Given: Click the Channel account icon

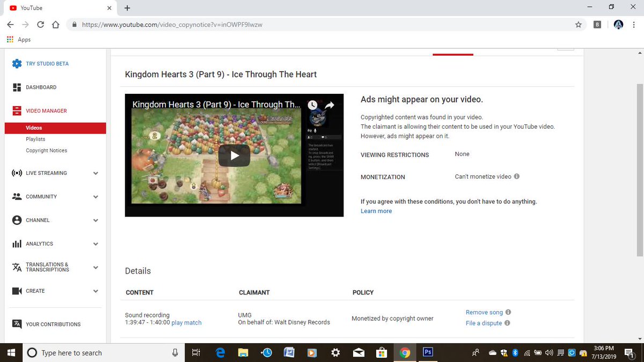Looking at the screenshot, I should (17, 220).
